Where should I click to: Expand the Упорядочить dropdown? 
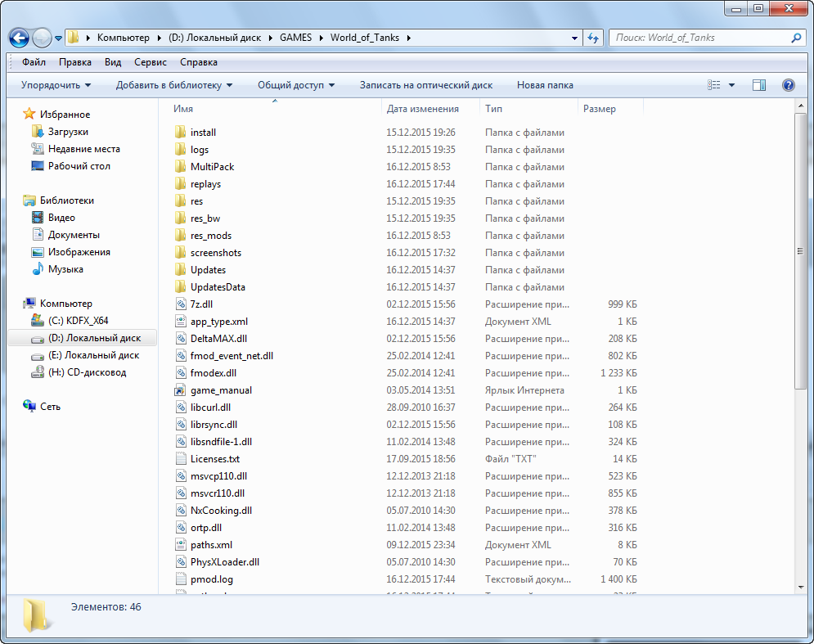coord(56,85)
